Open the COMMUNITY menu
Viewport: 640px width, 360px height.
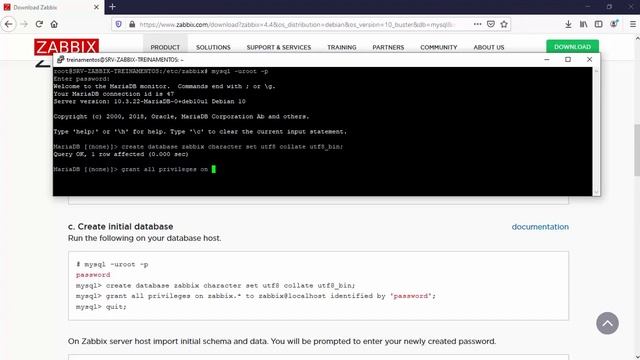coord(439,47)
